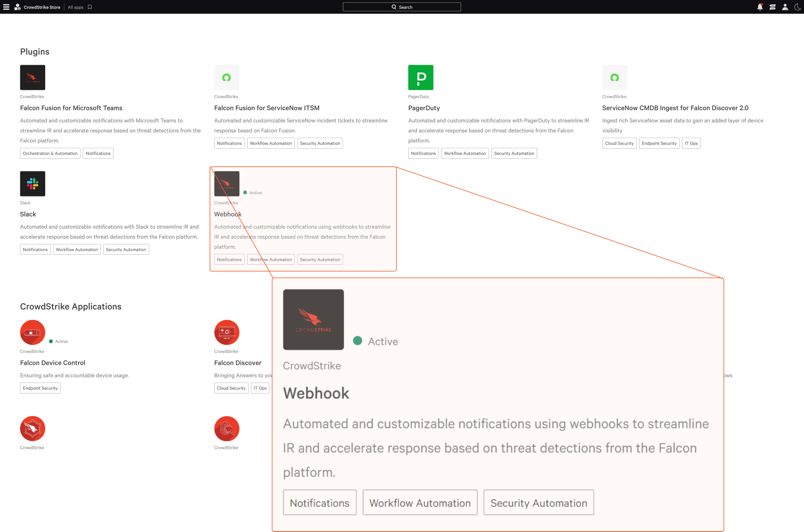Click the Webhook plugin icon thumbnail
The height and width of the screenshot is (532, 804).
coord(227,184)
